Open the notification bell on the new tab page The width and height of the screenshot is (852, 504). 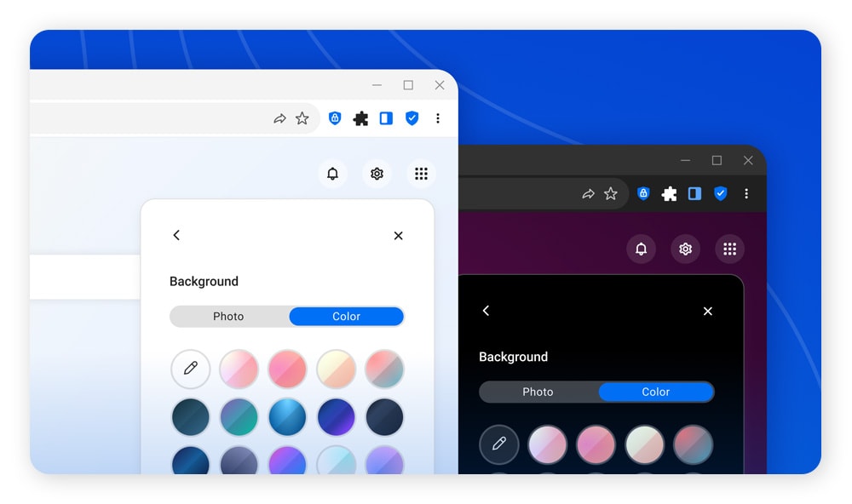tap(332, 173)
